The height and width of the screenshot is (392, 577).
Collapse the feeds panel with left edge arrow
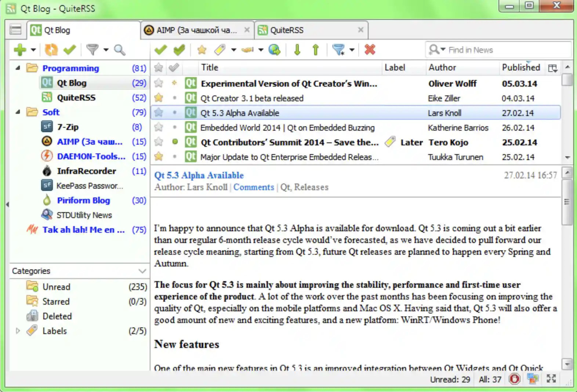tap(7, 204)
